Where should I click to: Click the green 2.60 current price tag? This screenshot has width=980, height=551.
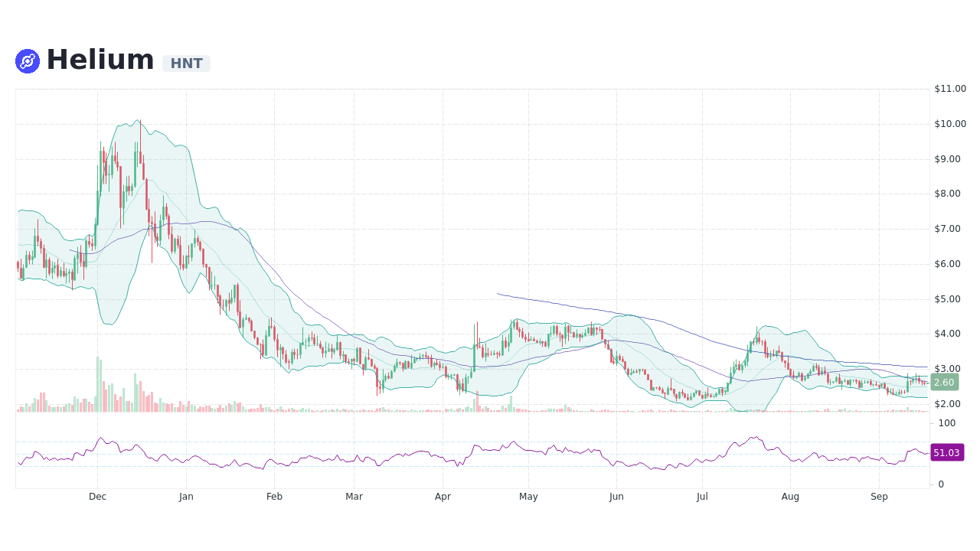(944, 382)
